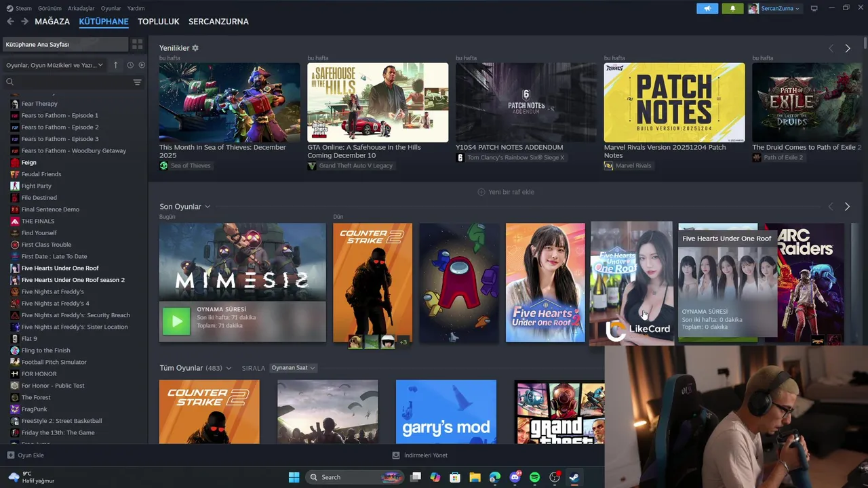Viewport: 868px width, 488px height.
Task: Open Task View on the taskbar
Action: 416,477
